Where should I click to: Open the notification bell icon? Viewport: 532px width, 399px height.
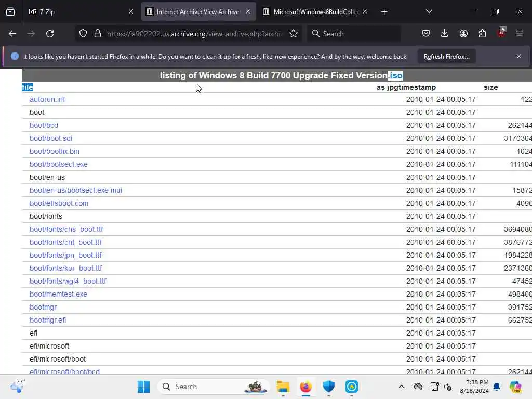point(497,387)
